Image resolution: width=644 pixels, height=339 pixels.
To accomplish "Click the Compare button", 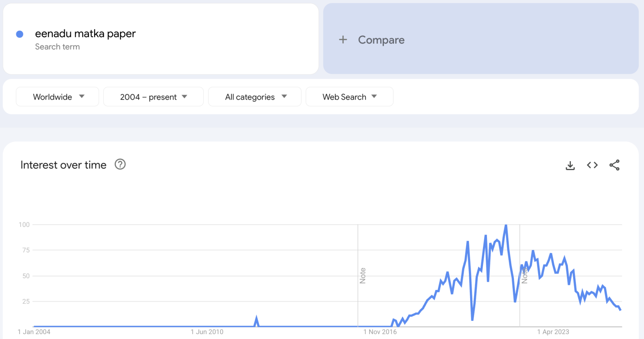I will pos(381,40).
